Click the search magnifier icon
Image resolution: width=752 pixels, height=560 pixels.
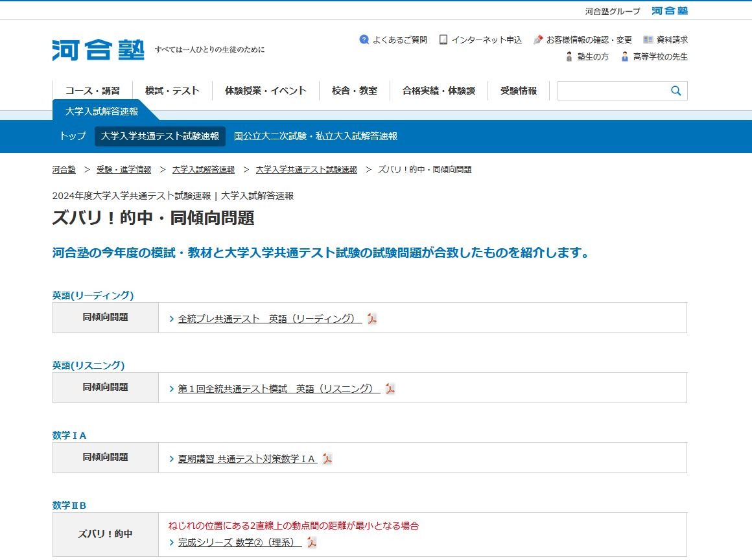point(676,90)
